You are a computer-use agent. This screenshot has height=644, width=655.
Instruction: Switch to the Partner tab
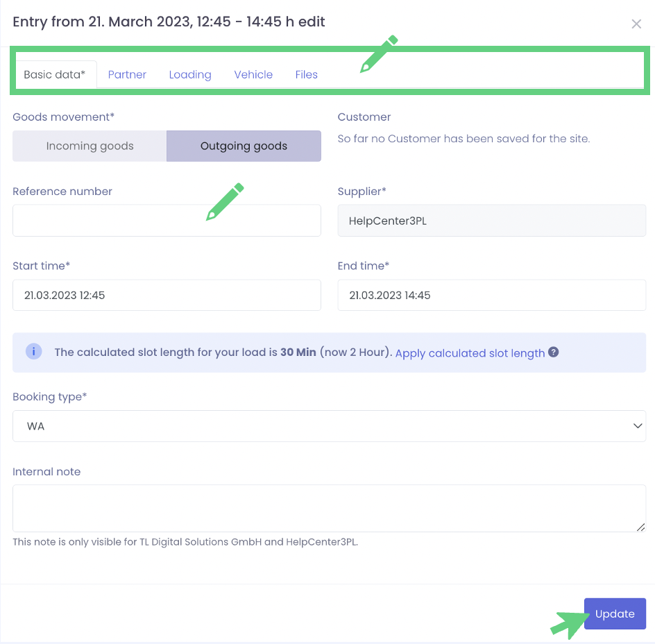point(127,74)
